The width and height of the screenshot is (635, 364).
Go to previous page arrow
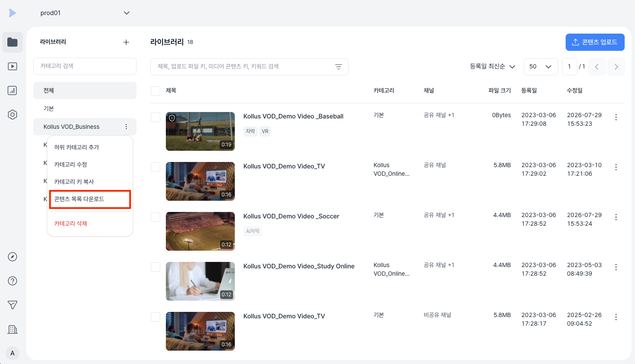pos(597,67)
